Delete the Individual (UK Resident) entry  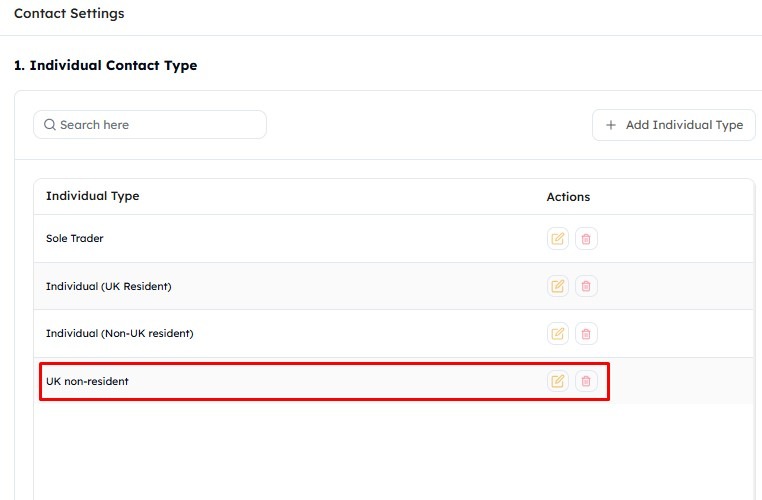[x=586, y=286]
